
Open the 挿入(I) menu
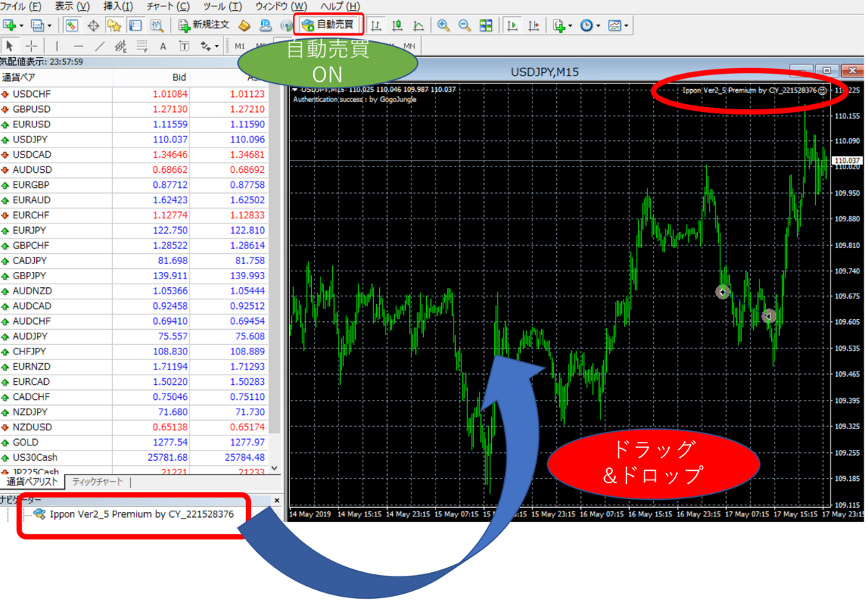118,7
